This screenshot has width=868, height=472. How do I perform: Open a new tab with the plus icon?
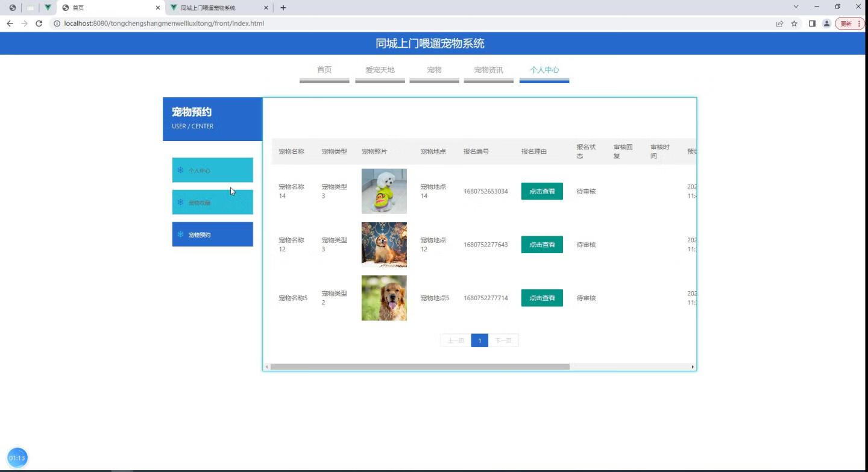coord(283,8)
